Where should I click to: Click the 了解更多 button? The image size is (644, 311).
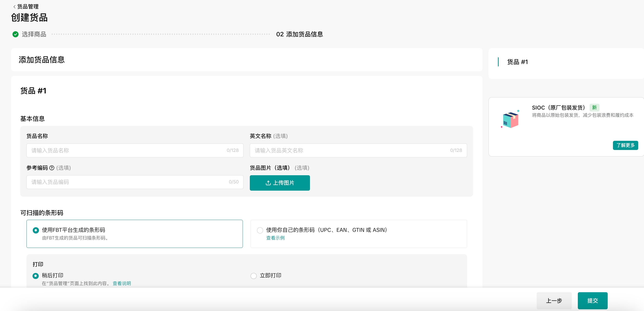click(x=625, y=145)
